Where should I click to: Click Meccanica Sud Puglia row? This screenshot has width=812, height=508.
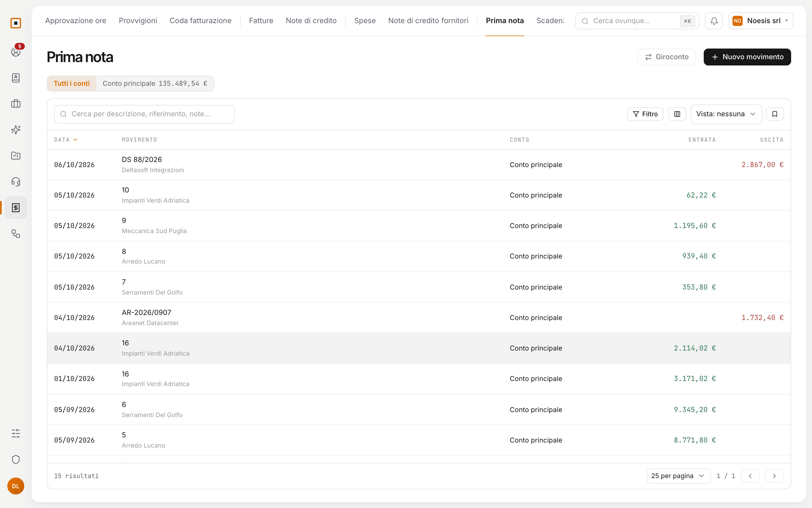pos(419,226)
